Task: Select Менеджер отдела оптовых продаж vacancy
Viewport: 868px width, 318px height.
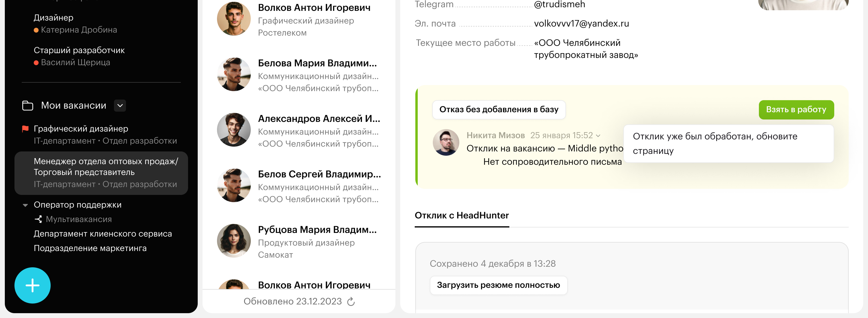Action: point(101,173)
